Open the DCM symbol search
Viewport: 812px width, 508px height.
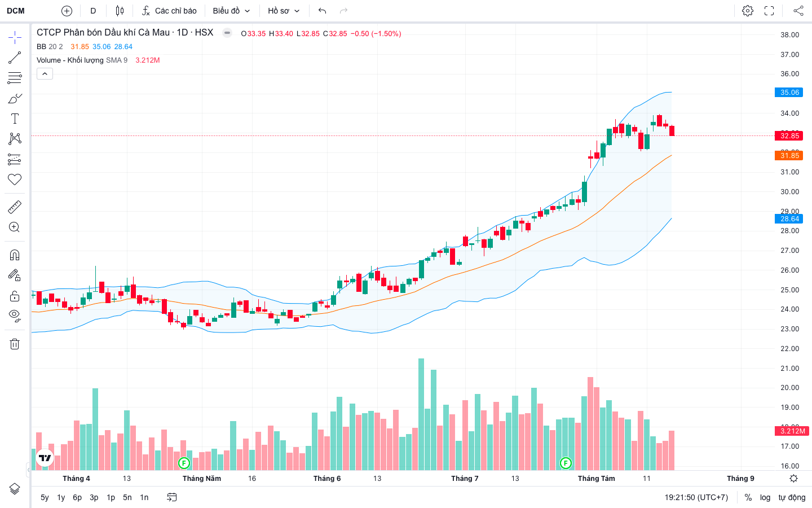(x=16, y=11)
